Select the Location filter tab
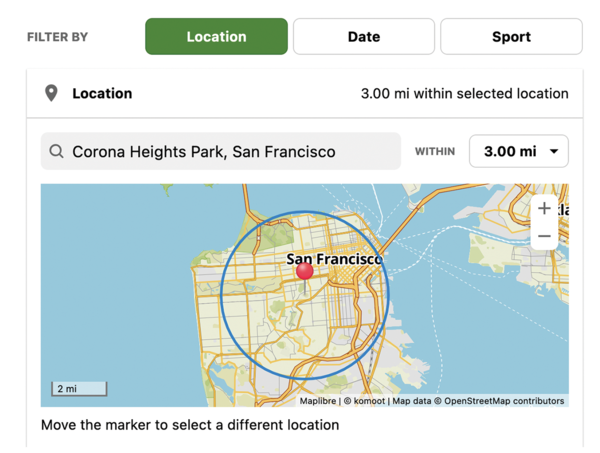 coord(216,37)
